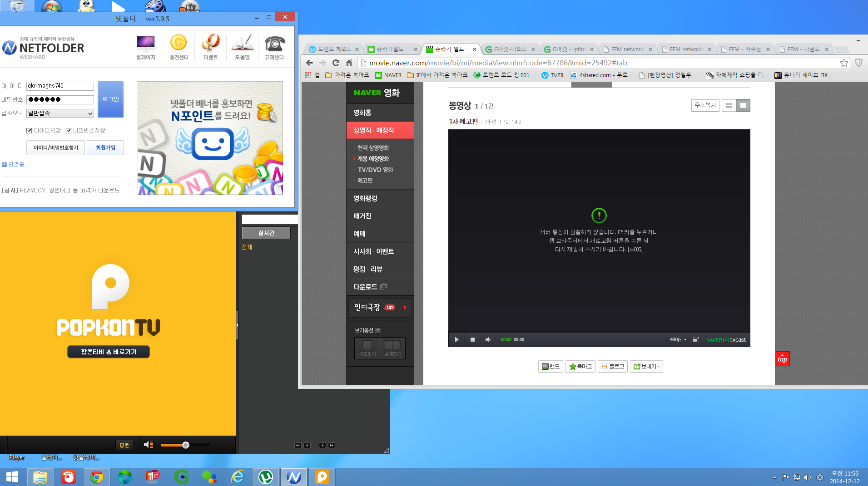Image resolution: width=868 pixels, height=486 pixels.
Task: Expand the 보내기 share dropdown
Action: [646, 366]
